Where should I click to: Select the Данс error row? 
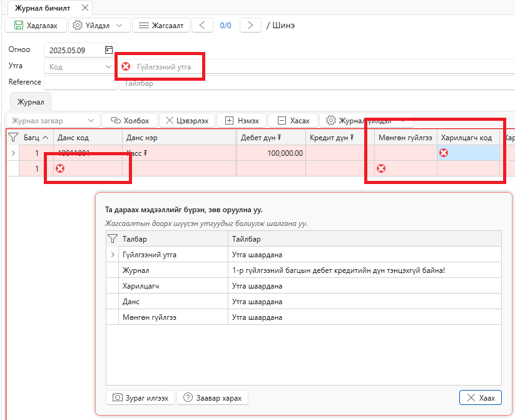pyautogui.click(x=304, y=302)
